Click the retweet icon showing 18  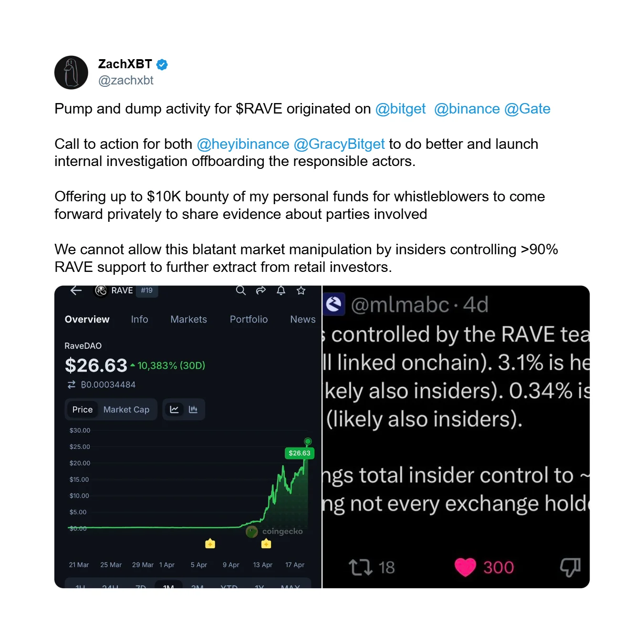tap(361, 567)
